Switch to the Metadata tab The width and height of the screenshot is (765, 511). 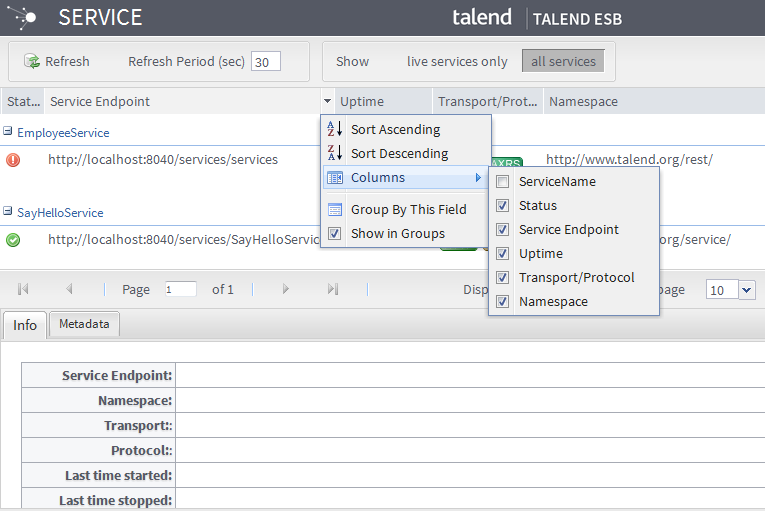(x=85, y=324)
